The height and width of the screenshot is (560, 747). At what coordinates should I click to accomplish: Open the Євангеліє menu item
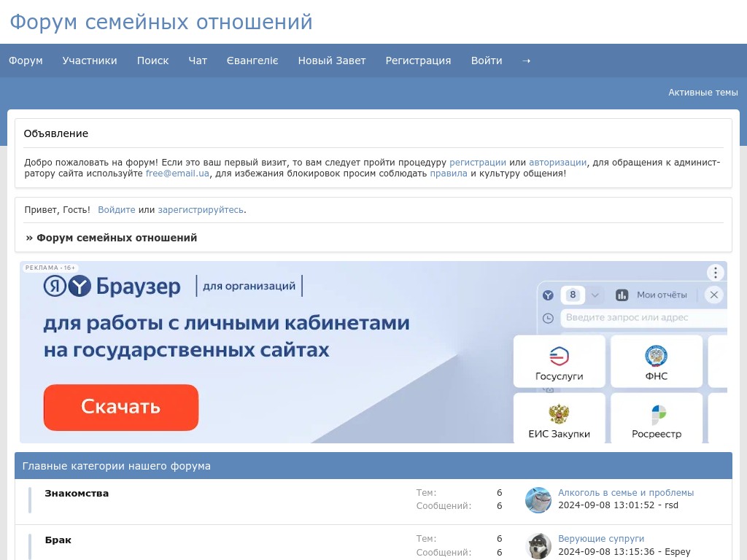coord(252,61)
